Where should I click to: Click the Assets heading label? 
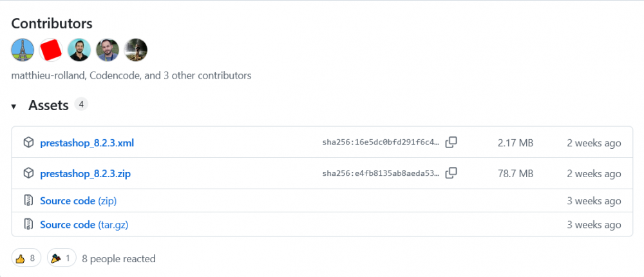coord(48,106)
